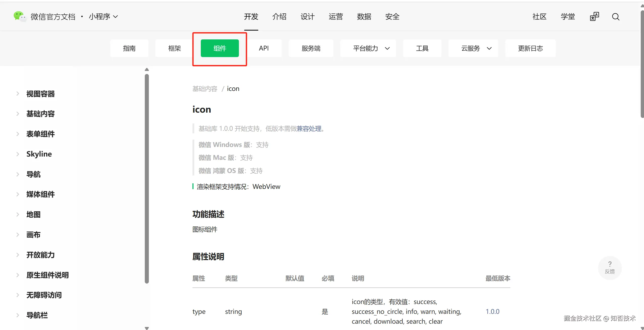
Task: Expand the 视图容器 chevron
Action: point(18,94)
